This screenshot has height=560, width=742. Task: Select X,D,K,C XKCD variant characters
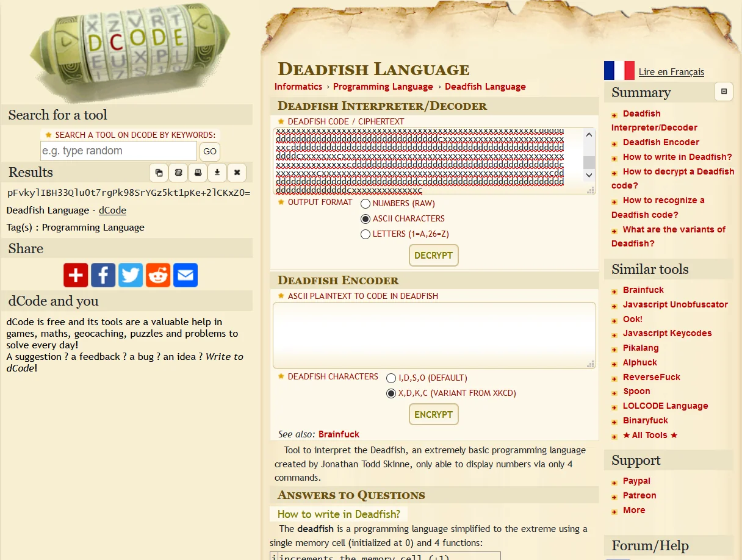(391, 393)
